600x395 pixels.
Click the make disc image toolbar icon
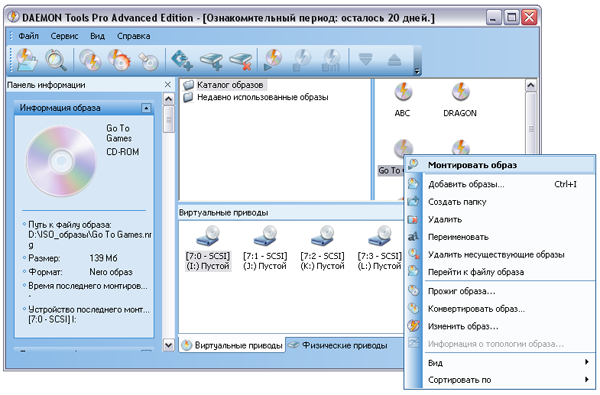[90, 60]
